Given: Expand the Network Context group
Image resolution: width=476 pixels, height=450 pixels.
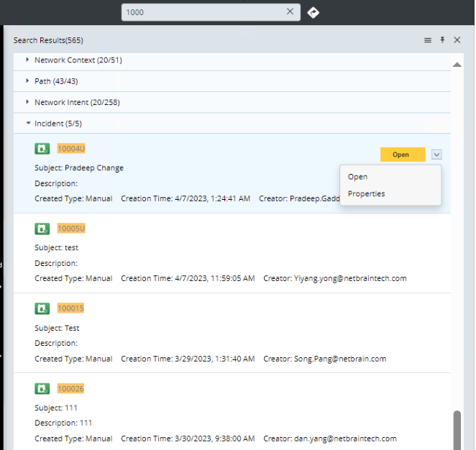Looking at the screenshot, I should point(27,60).
